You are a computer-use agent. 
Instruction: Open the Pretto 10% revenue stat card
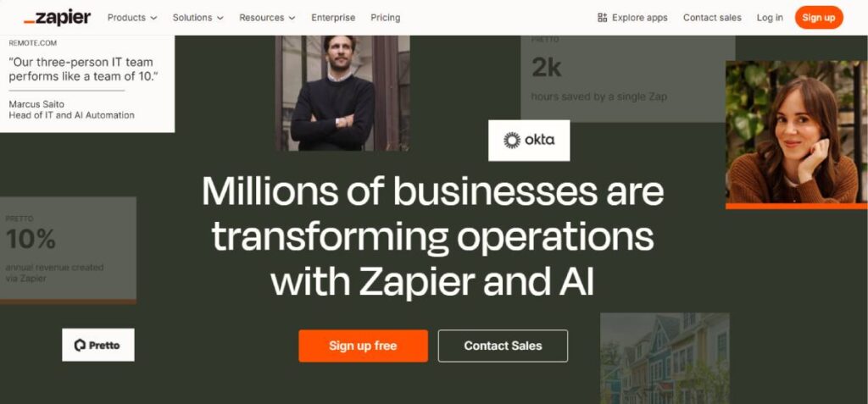click(68, 250)
